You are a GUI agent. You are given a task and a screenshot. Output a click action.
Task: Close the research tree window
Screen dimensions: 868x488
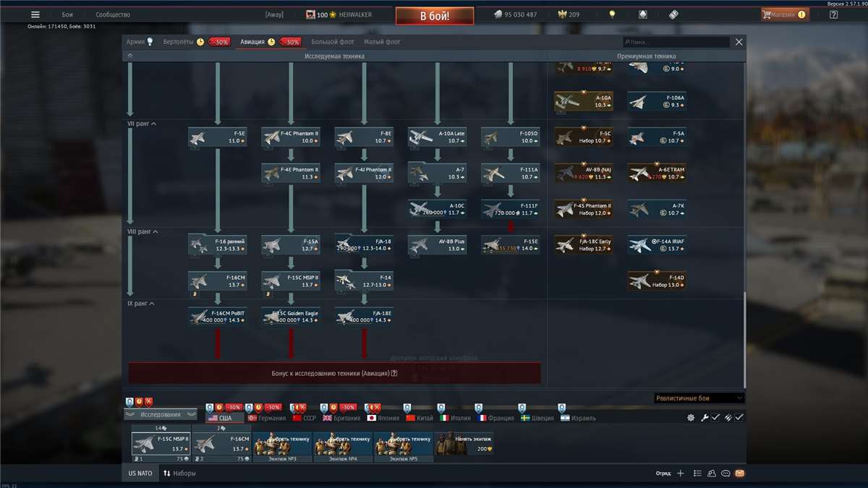coord(739,42)
